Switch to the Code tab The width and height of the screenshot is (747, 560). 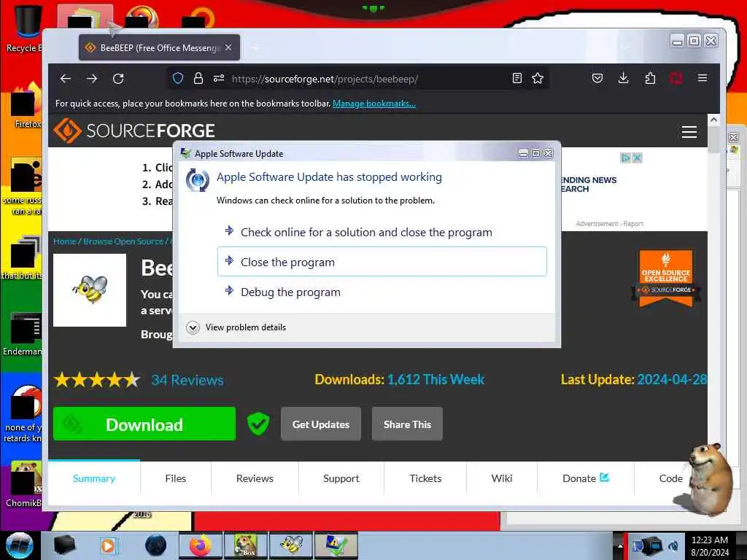(670, 478)
